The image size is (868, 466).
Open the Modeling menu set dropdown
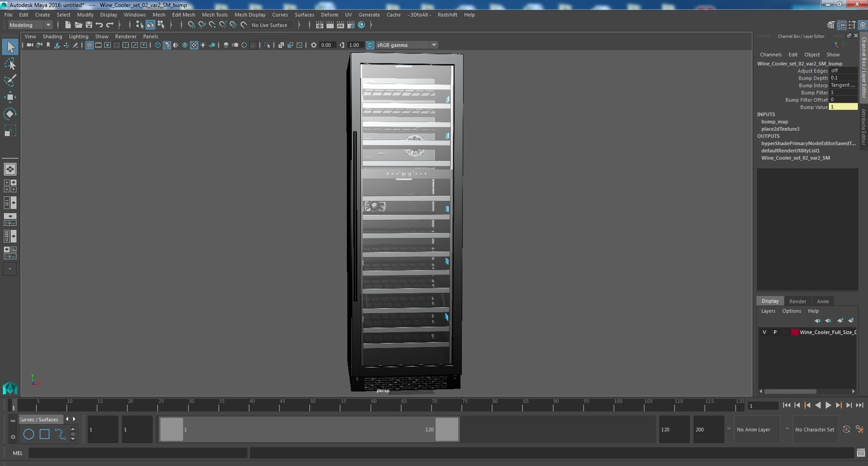pyautogui.click(x=30, y=25)
